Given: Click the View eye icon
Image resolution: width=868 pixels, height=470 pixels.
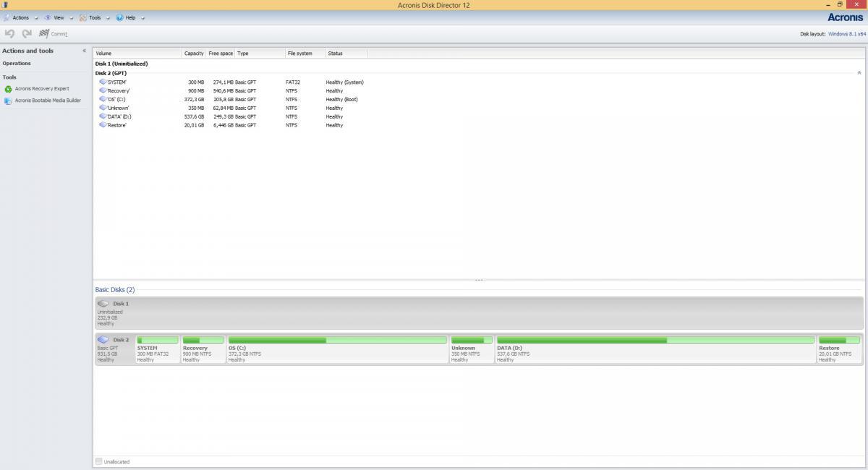Looking at the screenshot, I should pos(48,17).
